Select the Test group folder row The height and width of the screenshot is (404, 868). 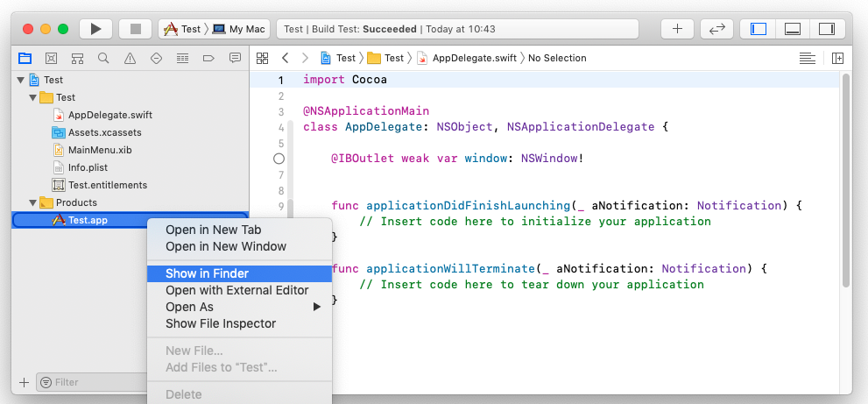[131, 97]
